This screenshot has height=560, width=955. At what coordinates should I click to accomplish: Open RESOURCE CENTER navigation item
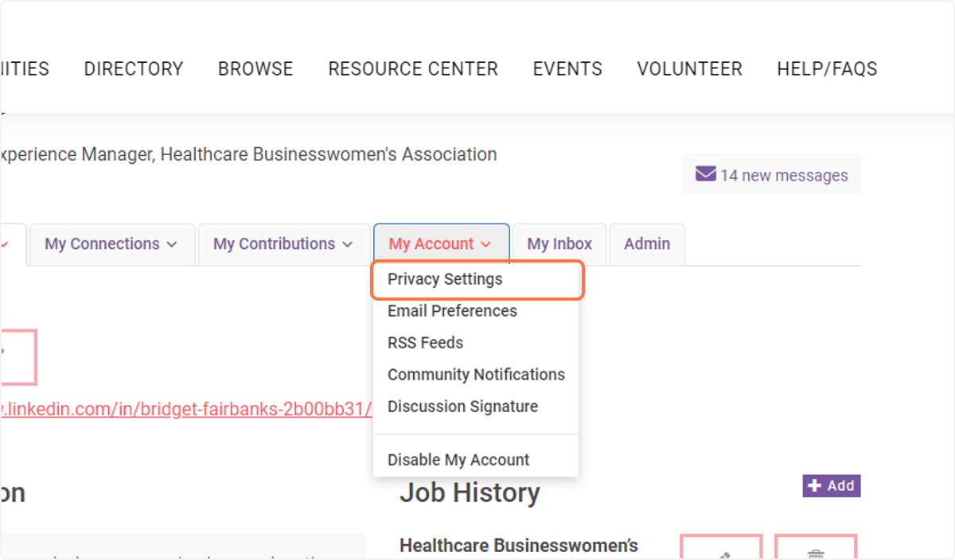[x=413, y=69]
